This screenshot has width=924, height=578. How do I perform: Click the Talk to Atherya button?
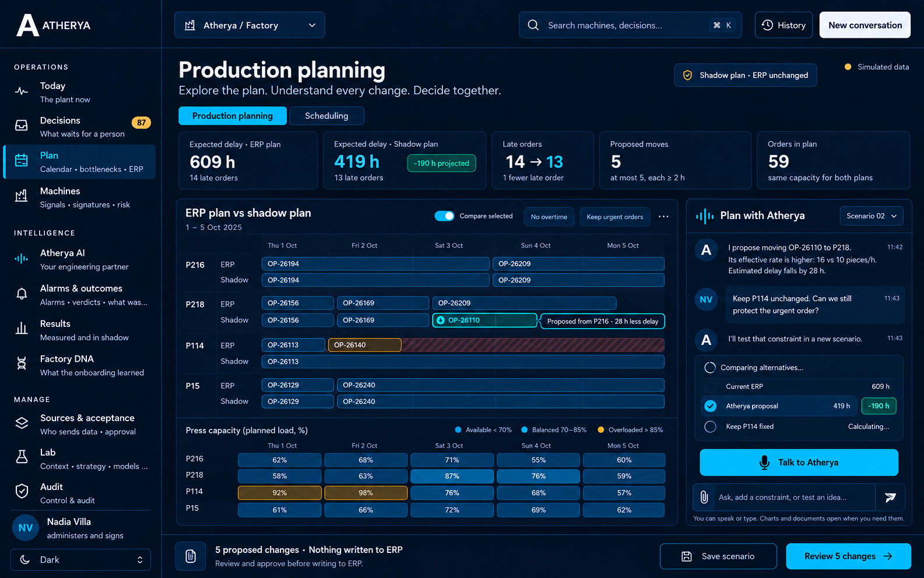pos(799,463)
